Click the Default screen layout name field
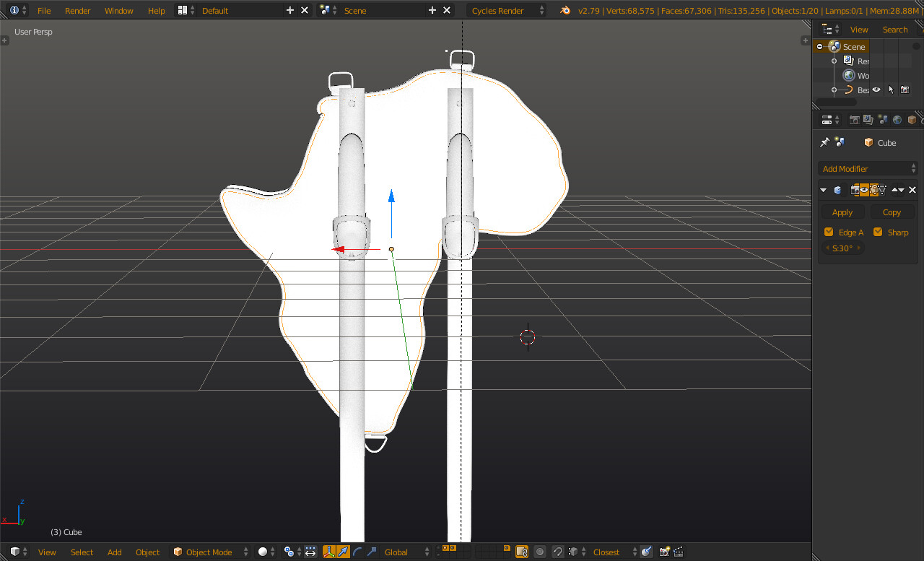The height and width of the screenshot is (561, 924). coord(240,10)
